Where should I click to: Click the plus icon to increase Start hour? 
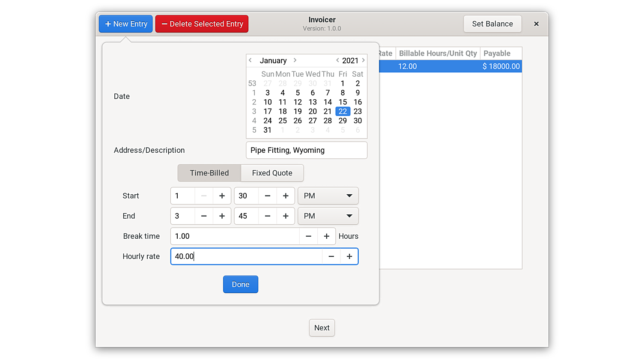222,196
